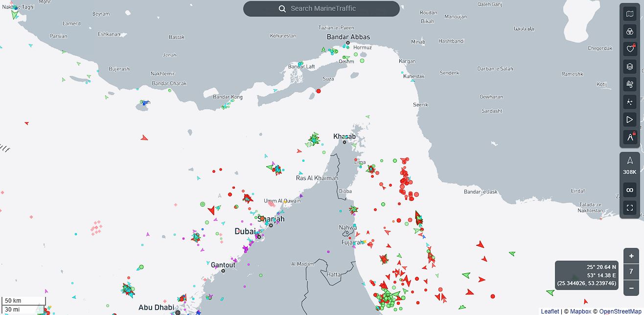This screenshot has width=644, height=315.
Task: Click the zoom level 7 indicator
Action: click(631, 271)
